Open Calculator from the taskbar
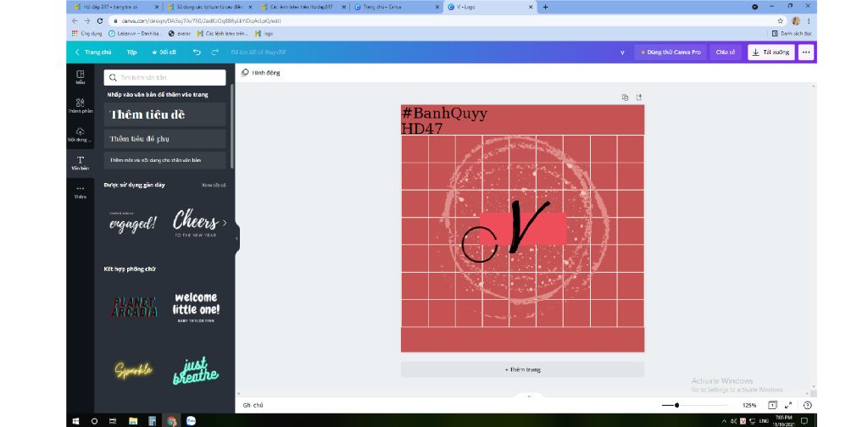Viewport: 868px width, 427px height. click(153, 421)
